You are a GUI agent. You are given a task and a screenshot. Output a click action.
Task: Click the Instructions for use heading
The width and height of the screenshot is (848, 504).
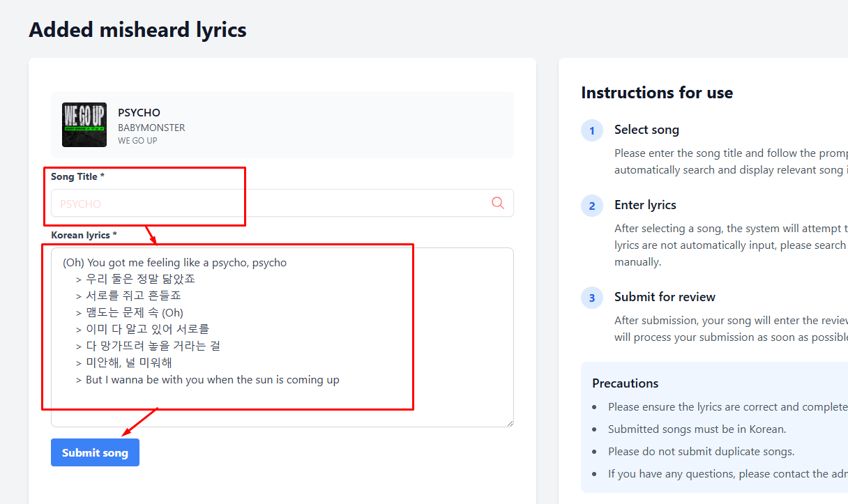tap(656, 92)
